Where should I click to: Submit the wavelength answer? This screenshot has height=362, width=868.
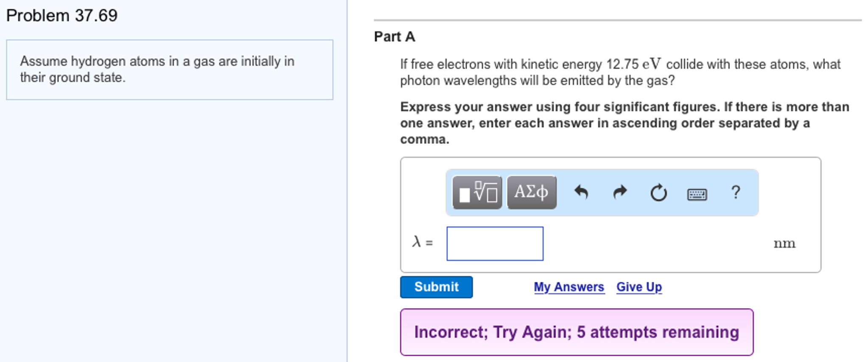coord(436,287)
